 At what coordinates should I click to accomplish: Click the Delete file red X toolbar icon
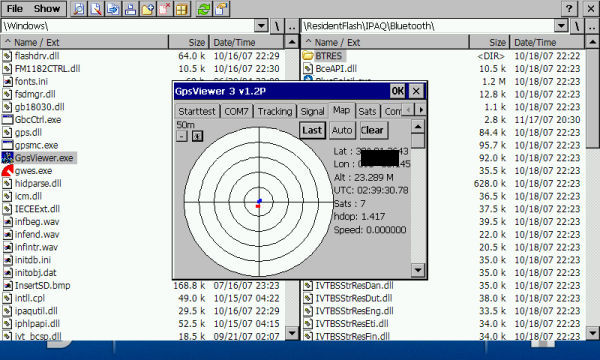click(165, 9)
